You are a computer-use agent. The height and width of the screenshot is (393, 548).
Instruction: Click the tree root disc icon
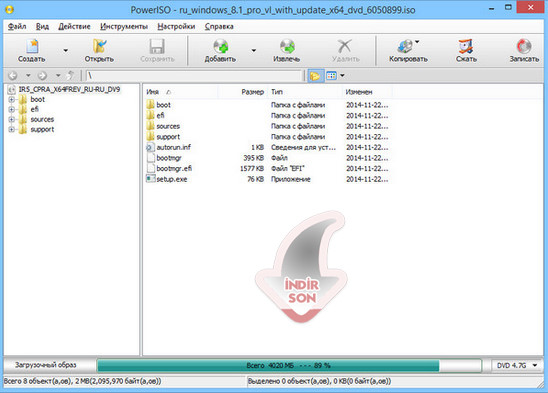[x=12, y=90]
